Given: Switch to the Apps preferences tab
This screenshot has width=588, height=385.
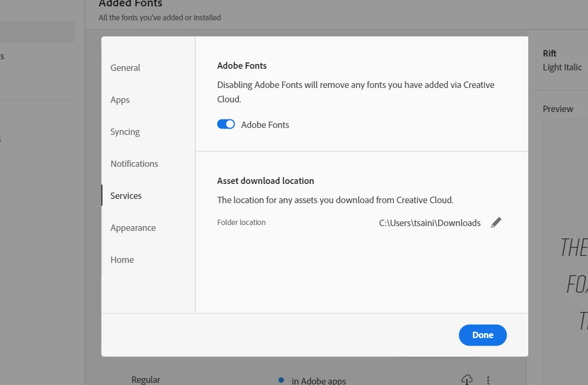Looking at the screenshot, I should coord(120,100).
